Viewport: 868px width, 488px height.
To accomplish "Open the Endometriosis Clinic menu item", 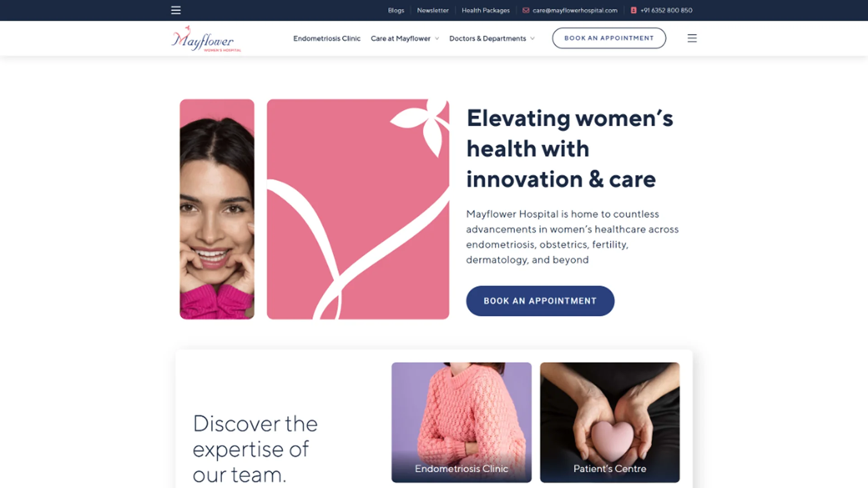I will pos(327,38).
